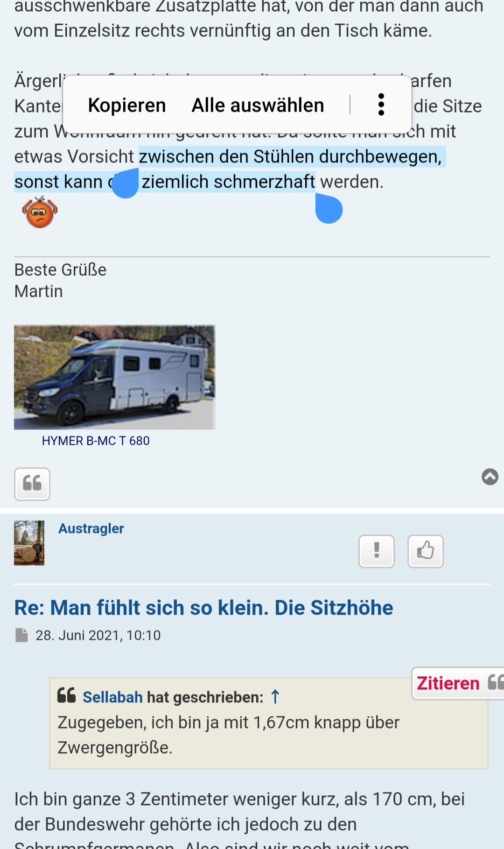This screenshot has width=504, height=849.
Task: Jump to the quoted post via up arrow
Action: [275, 697]
